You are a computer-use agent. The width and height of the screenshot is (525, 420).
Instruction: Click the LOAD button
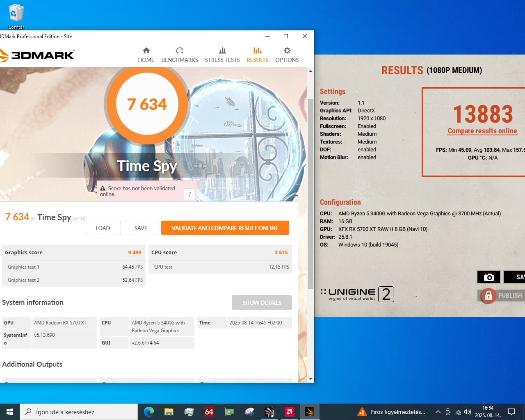click(103, 228)
